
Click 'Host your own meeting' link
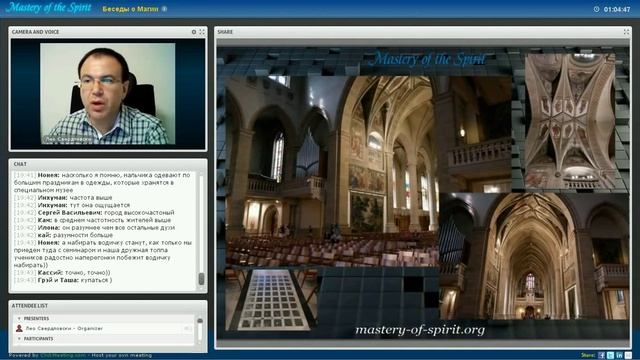click(122, 356)
